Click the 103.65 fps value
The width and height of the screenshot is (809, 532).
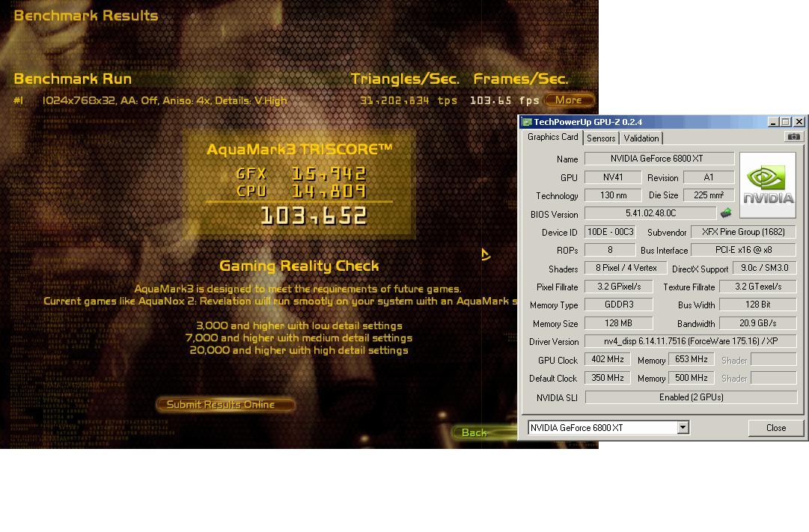pyautogui.click(x=504, y=100)
